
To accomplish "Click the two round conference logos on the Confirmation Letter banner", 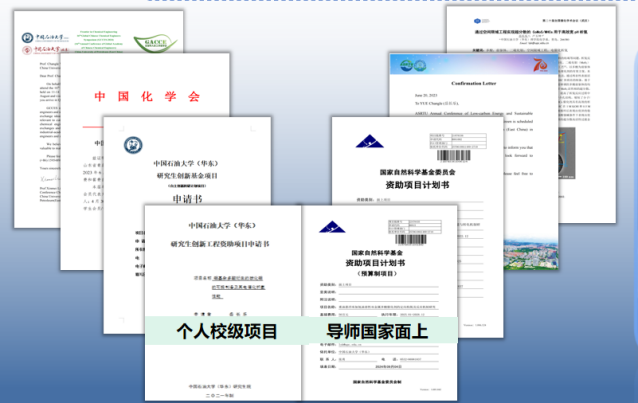I will pos(413,65).
